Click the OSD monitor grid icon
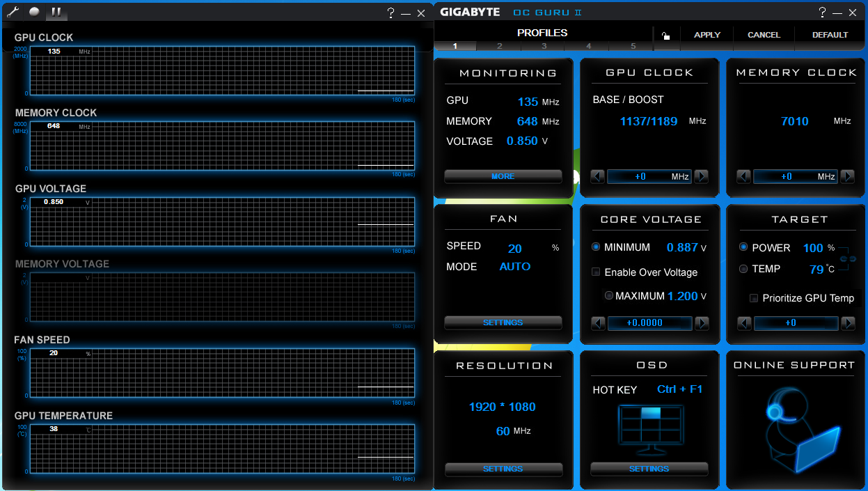 pos(650,429)
